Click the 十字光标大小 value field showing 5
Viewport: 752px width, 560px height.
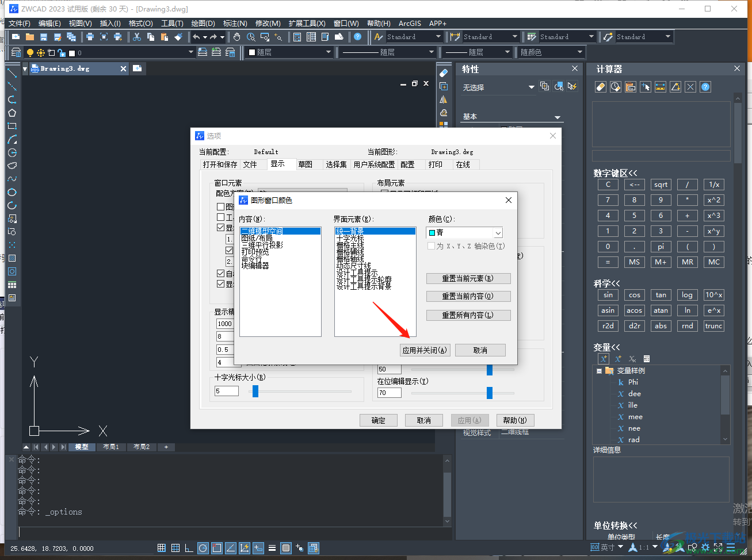tap(227, 391)
